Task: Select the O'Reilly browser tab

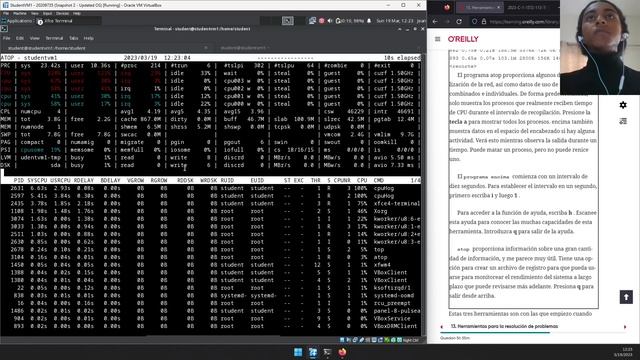Action: pyautogui.click(x=480, y=7)
